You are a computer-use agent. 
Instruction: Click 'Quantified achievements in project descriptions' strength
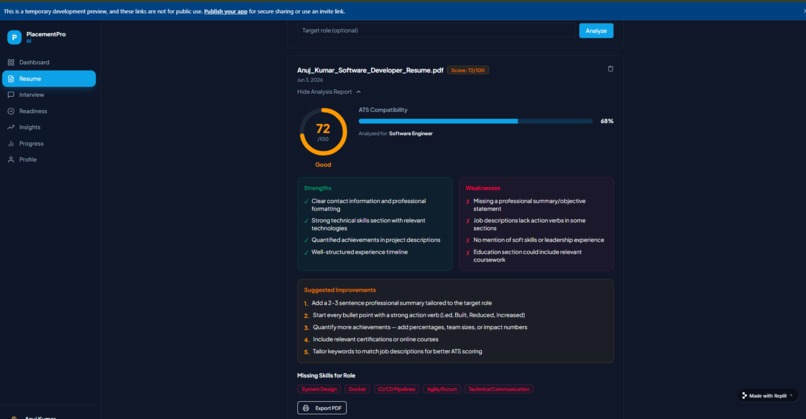[376, 240]
